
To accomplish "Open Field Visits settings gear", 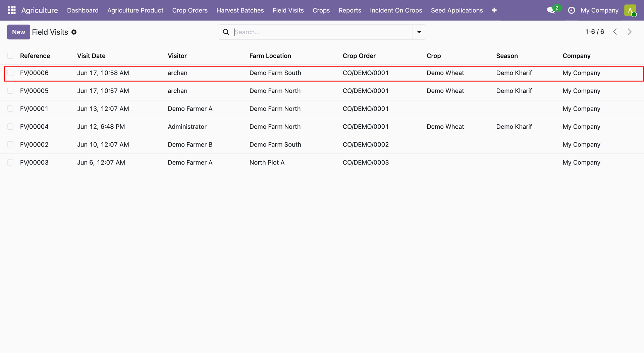I will (74, 32).
